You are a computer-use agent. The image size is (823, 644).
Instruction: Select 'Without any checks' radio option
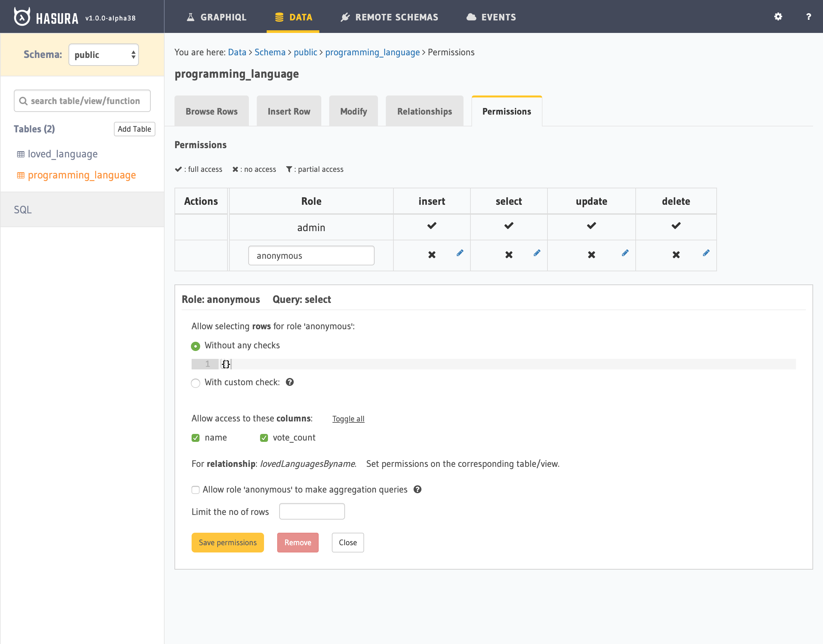pos(195,346)
